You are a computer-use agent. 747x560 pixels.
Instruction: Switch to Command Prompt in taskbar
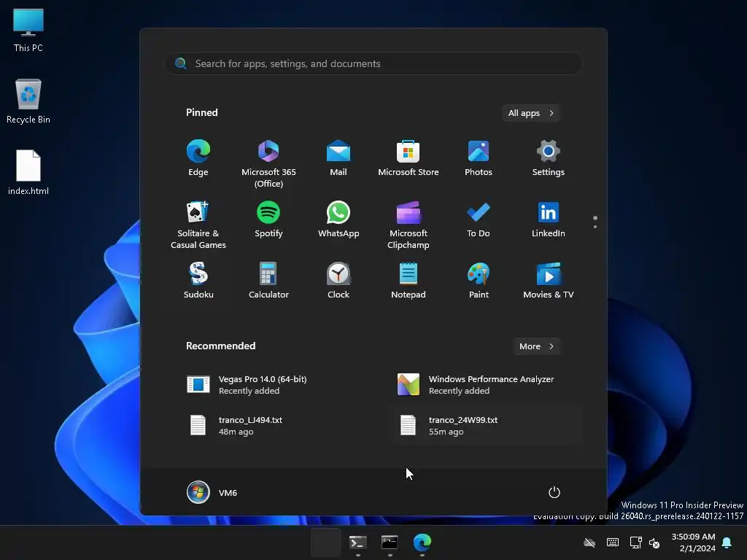click(x=390, y=542)
